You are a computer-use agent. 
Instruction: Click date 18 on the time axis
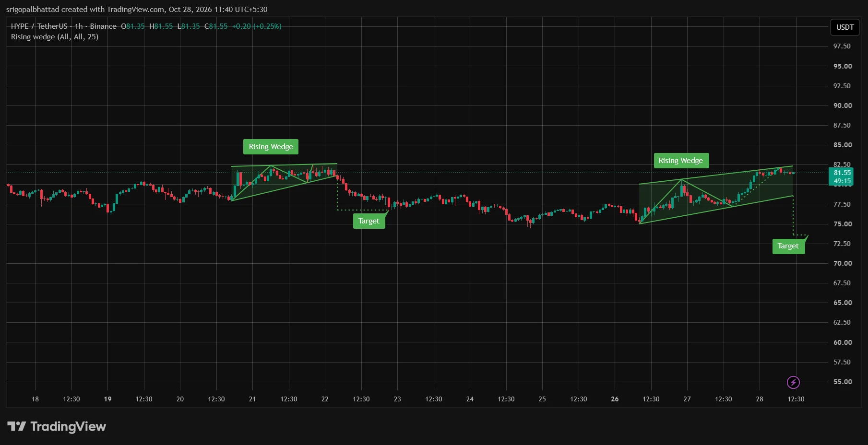coord(35,399)
